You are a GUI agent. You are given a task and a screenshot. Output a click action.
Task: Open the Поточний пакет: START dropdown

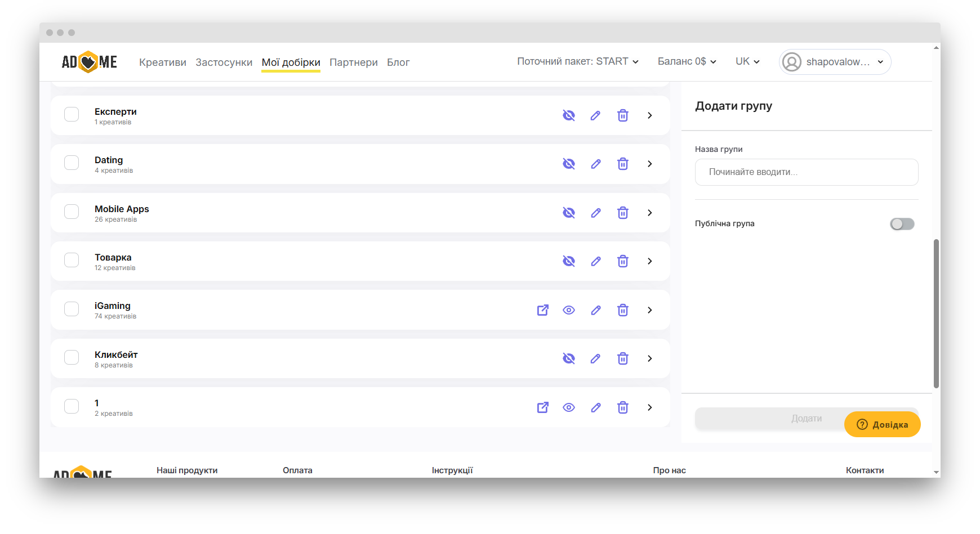[577, 61]
